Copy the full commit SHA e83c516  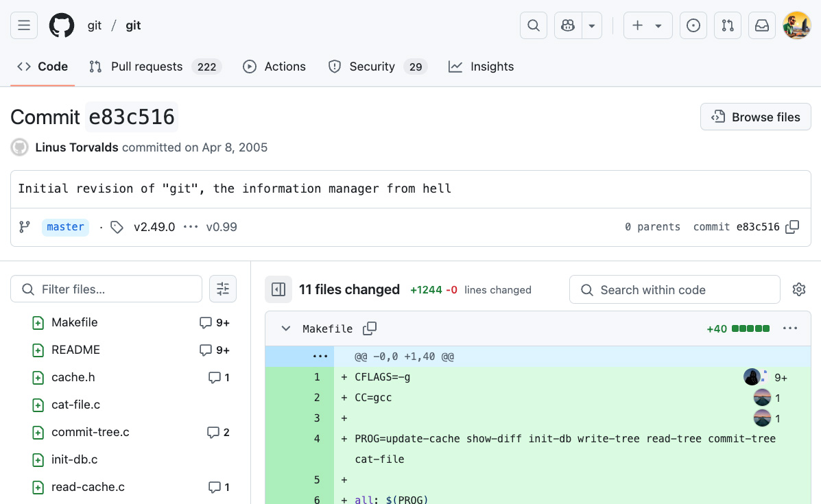[792, 226]
